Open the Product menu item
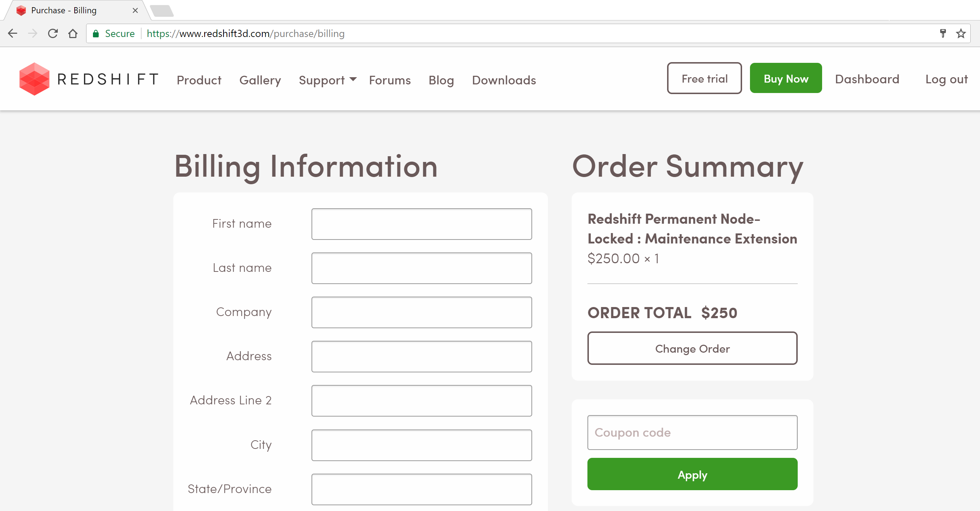Viewport: 980px width, 511px height. (x=199, y=80)
